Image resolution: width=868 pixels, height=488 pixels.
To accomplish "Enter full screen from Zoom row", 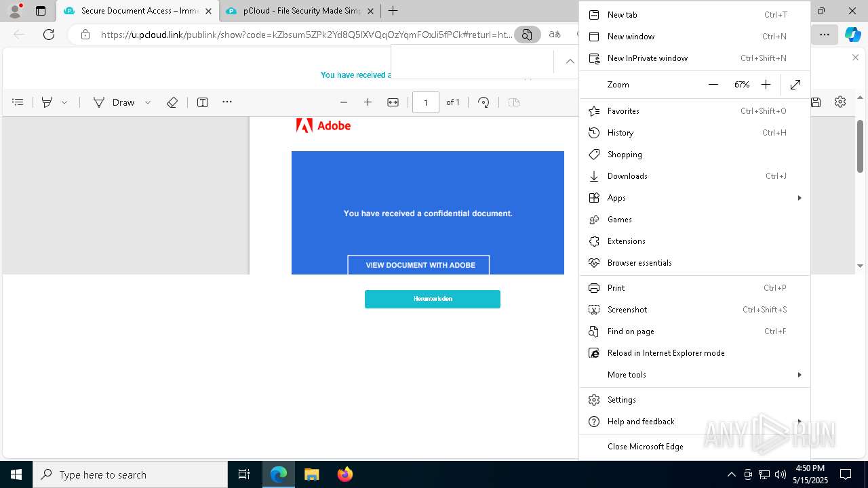I will pos(795,85).
